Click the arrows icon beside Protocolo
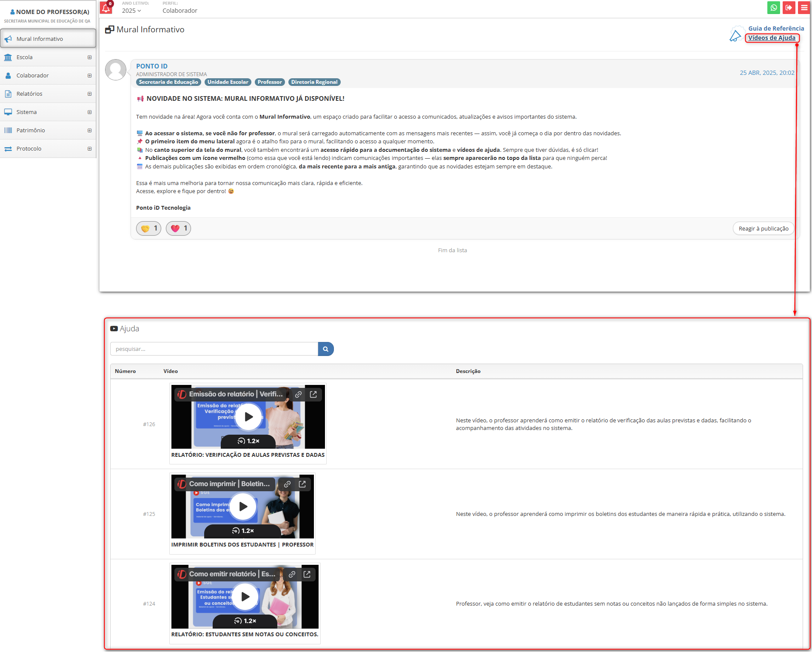This screenshot has height=652, width=812. (x=8, y=148)
